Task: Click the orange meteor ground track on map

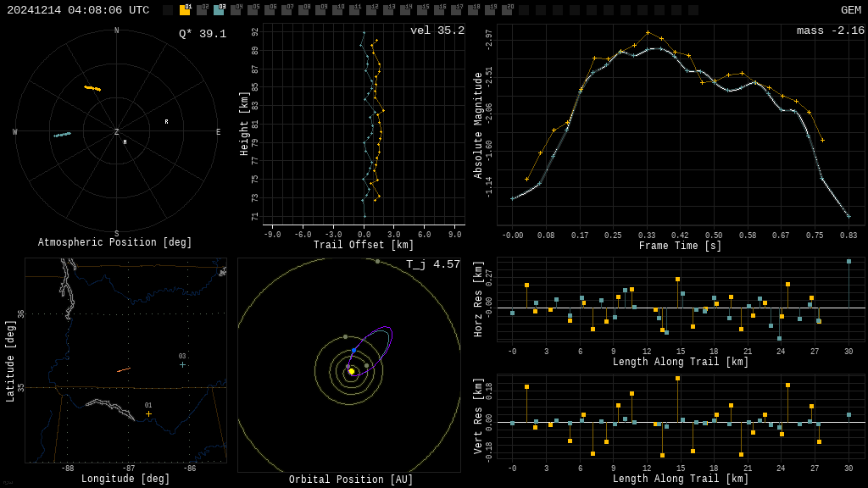Action: pyautogui.click(x=124, y=369)
